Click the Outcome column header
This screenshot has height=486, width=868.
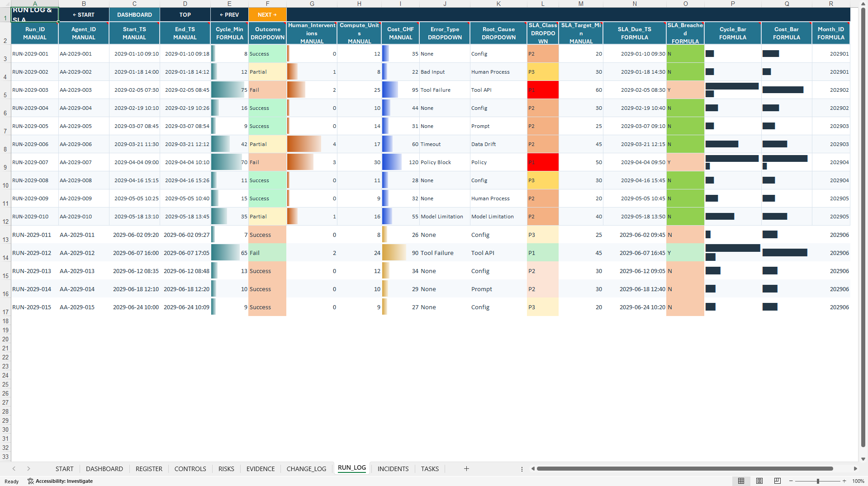(x=267, y=33)
